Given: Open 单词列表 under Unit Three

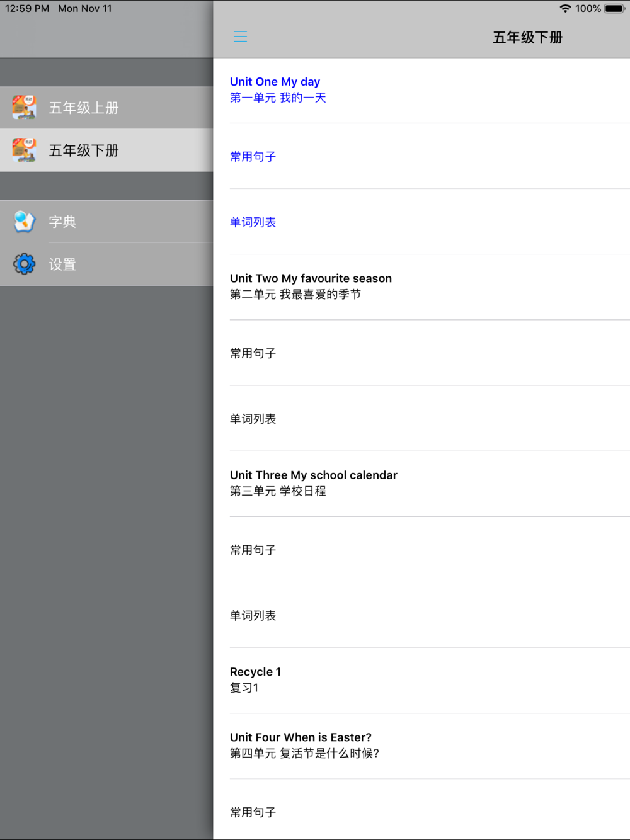Looking at the screenshot, I should (421, 615).
